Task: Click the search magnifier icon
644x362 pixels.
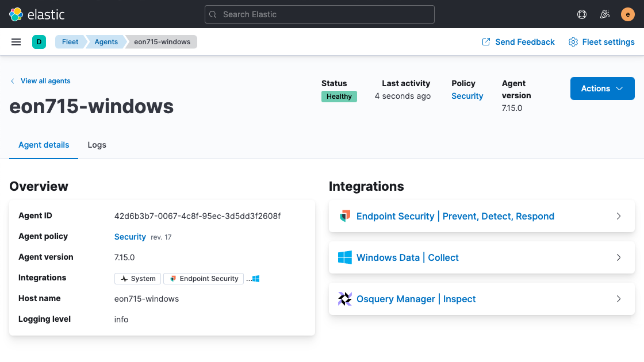Action: click(213, 14)
